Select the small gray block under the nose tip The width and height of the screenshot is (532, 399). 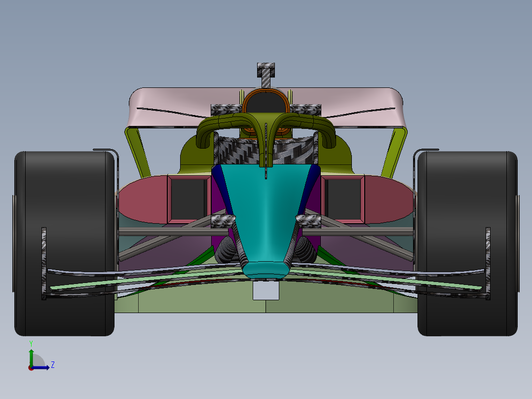pyautogui.click(x=266, y=290)
